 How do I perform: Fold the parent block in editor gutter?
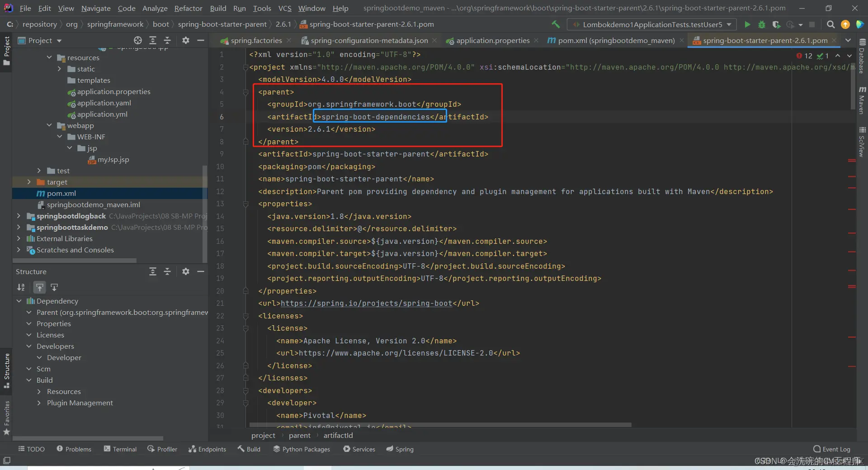245,92
